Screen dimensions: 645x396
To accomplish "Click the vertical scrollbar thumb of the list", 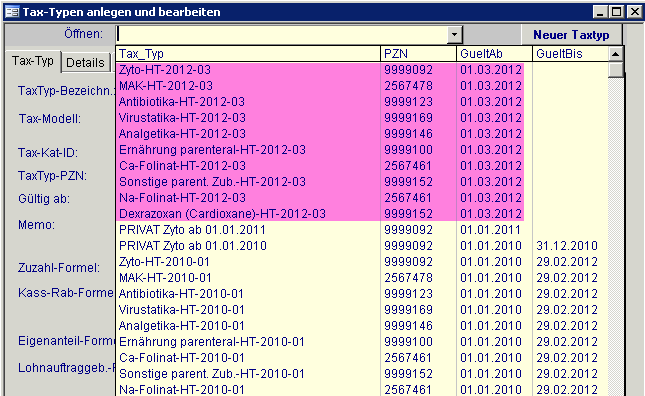I will pyautogui.click(x=615, y=69).
